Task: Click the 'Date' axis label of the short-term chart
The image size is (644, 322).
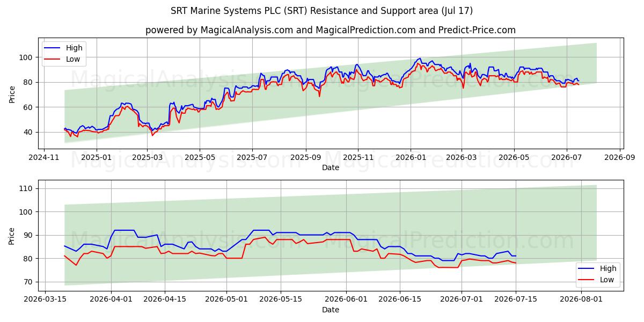Action: tap(330, 310)
